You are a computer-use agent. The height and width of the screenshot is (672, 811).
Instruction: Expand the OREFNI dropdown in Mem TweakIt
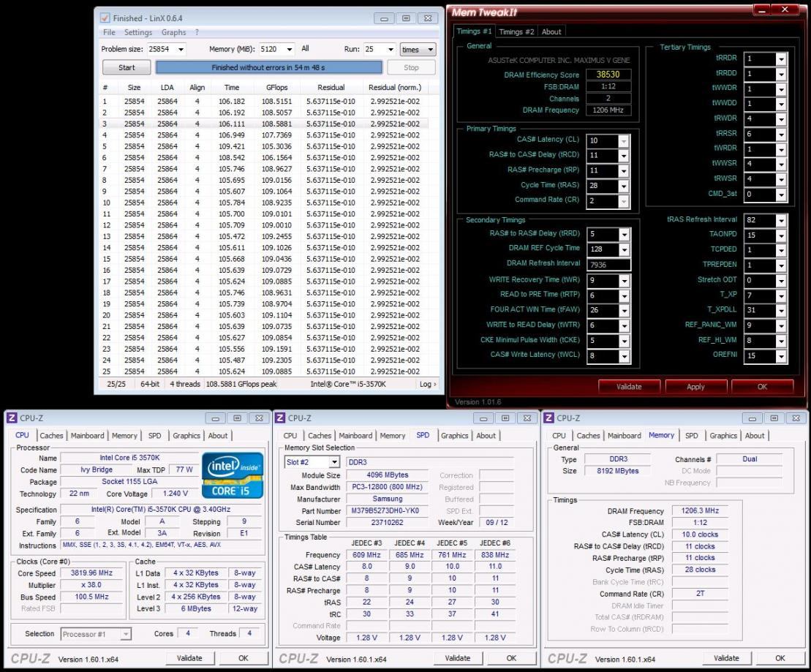(x=781, y=356)
